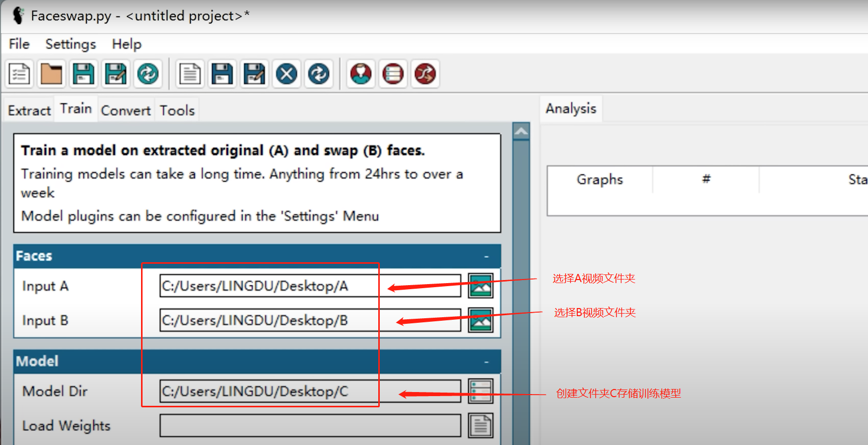Browse for the Input B folder
This screenshot has height=445, width=868.
480,320
